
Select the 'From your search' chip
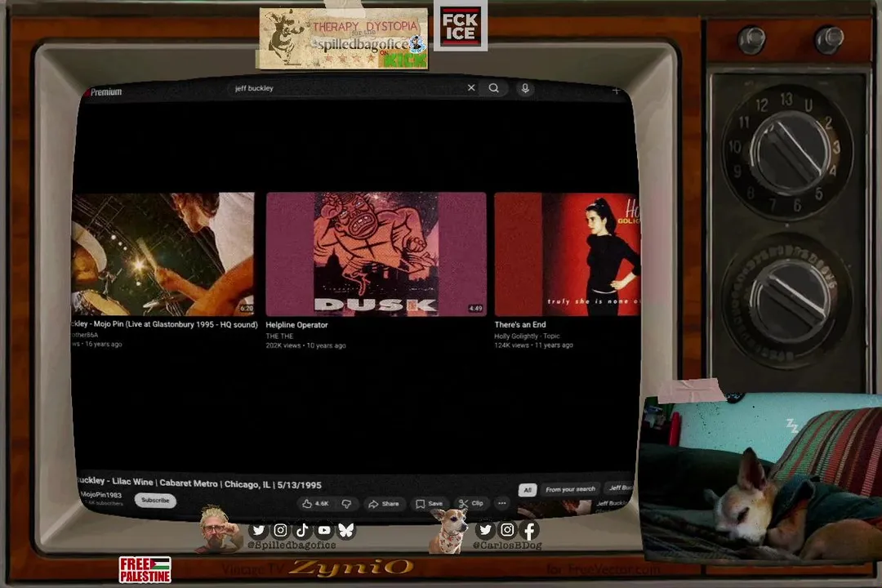point(570,489)
